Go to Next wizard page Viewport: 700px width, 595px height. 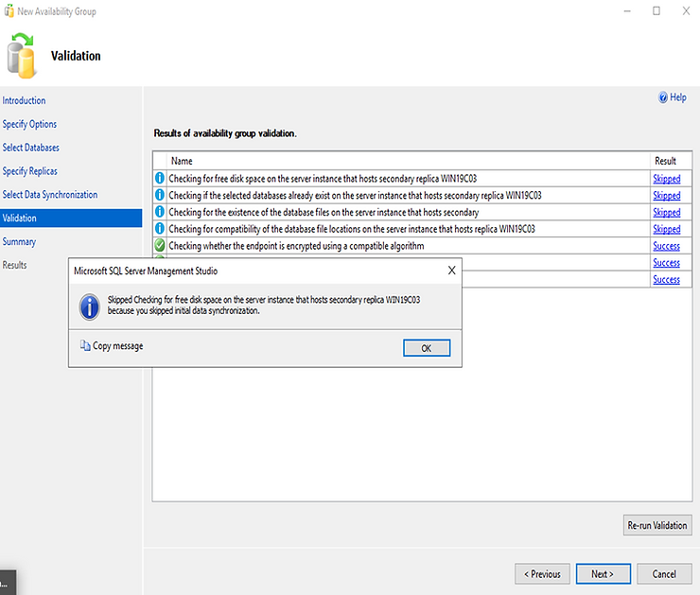click(603, 573)
